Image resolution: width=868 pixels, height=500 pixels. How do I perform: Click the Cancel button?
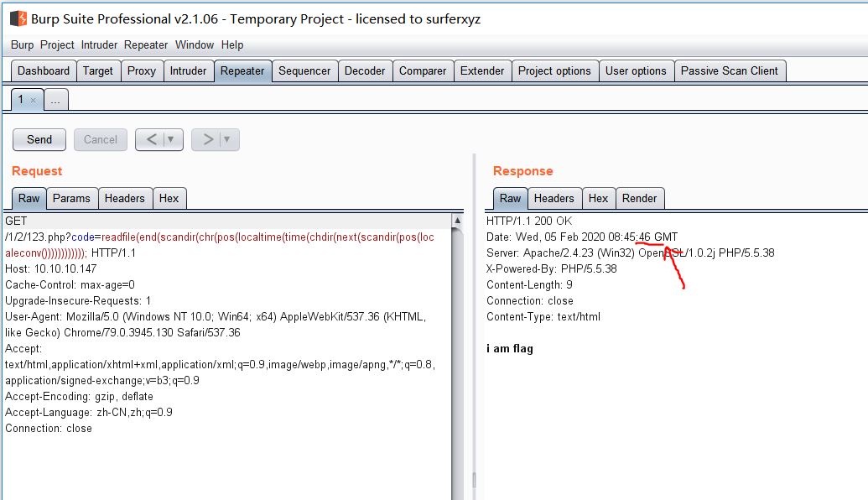coord(100,139)
